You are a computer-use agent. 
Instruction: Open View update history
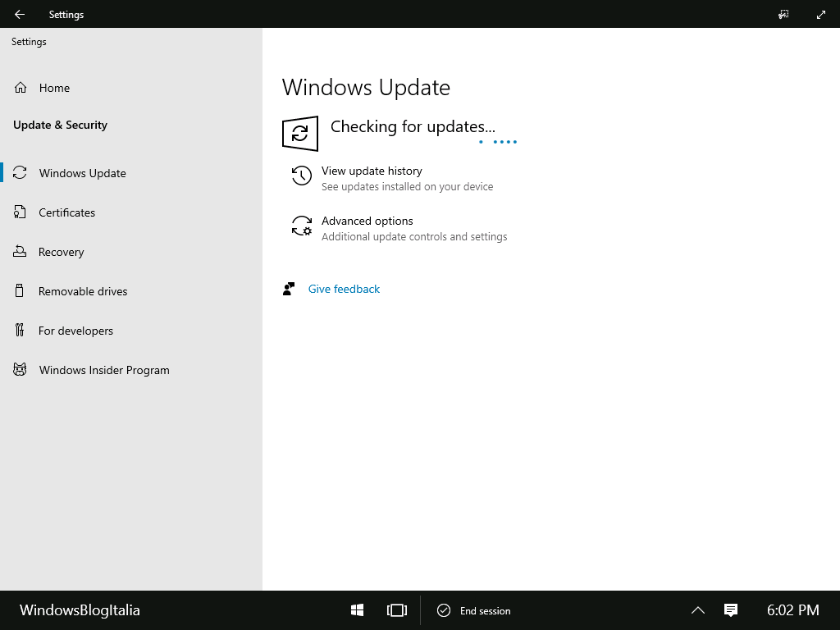372,171
